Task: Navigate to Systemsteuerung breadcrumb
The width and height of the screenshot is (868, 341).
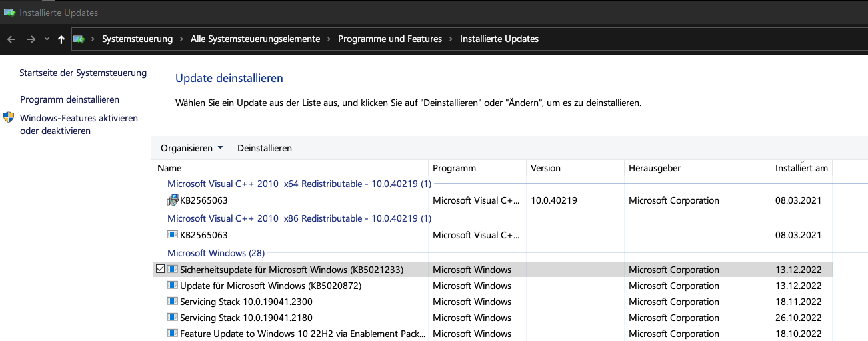Action: pos(137,39)
